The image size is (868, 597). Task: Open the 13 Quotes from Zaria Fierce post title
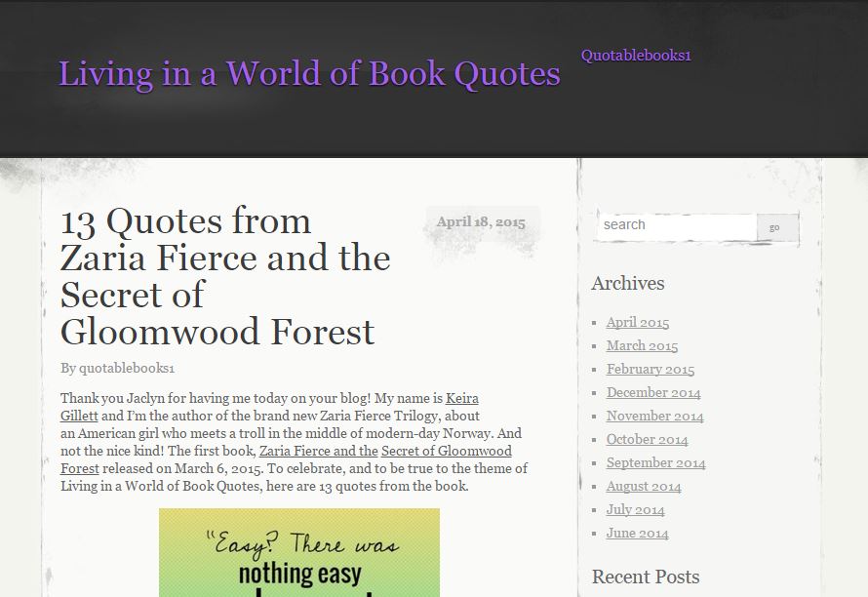(225, 276)
